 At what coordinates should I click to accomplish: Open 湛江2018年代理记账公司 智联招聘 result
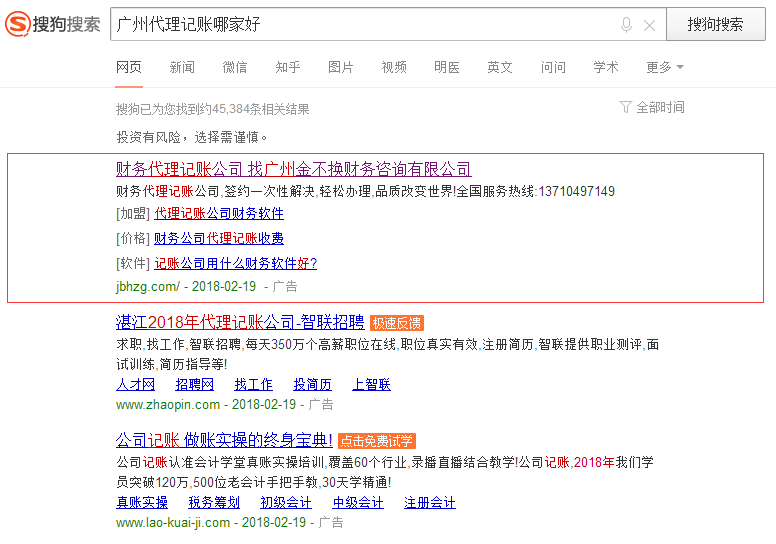click(240, 322)
